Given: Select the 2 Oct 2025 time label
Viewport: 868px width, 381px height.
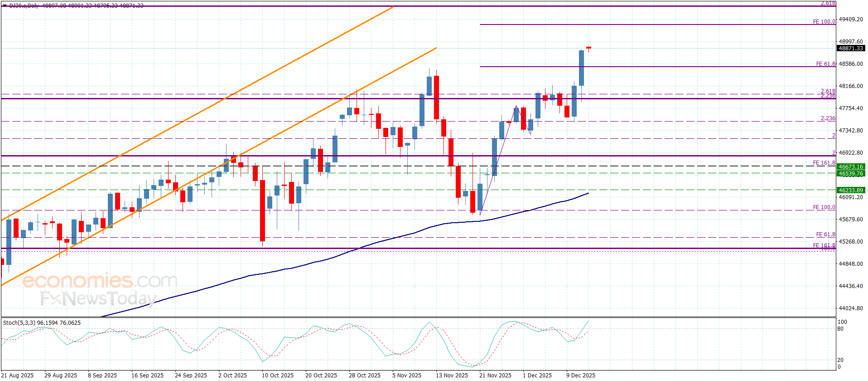Looking at the screenshot, I should coord(233,375).
